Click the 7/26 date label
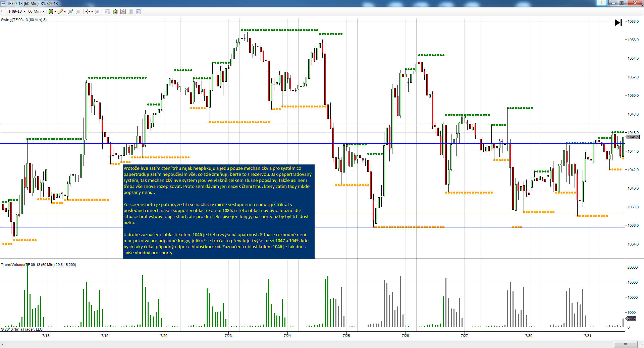 405,335
